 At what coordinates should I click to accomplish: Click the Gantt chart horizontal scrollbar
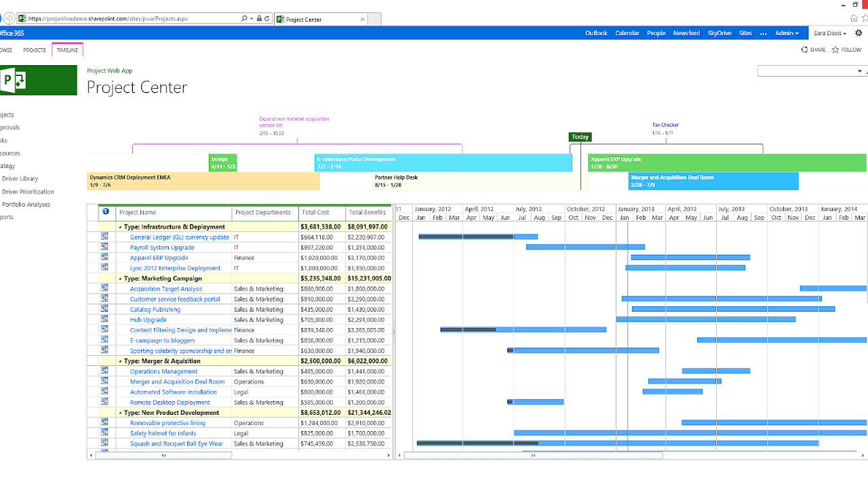[533, 455]
